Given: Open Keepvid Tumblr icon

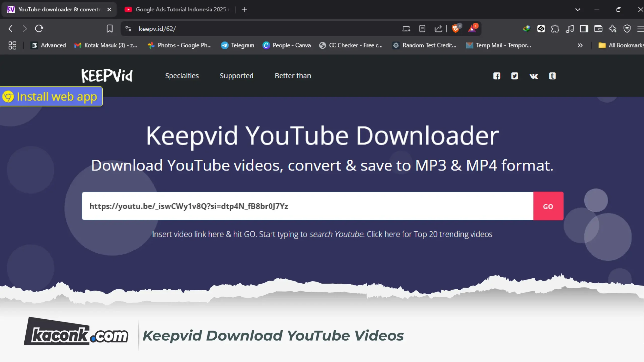Looking at the screenshot, I should (552, 76).
